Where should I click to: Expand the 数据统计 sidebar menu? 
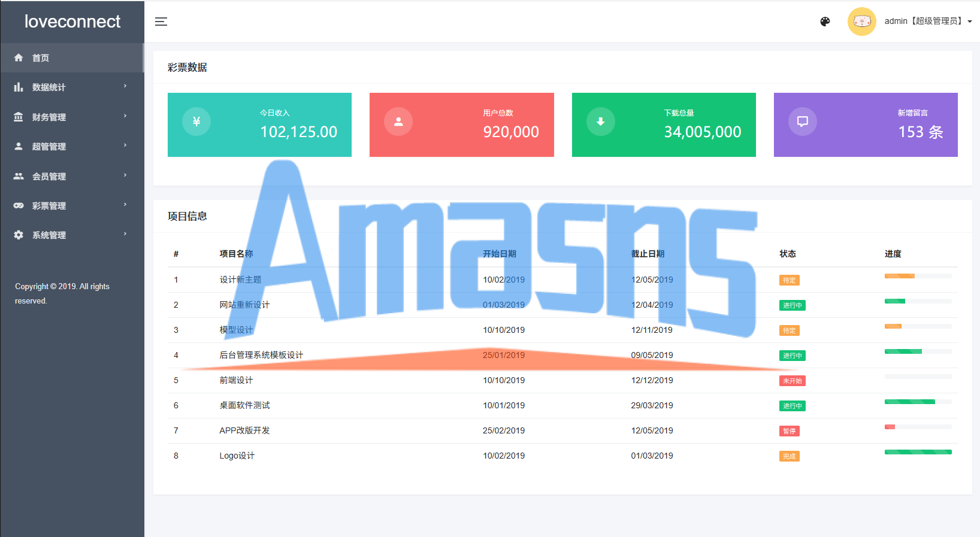(72, 87)
